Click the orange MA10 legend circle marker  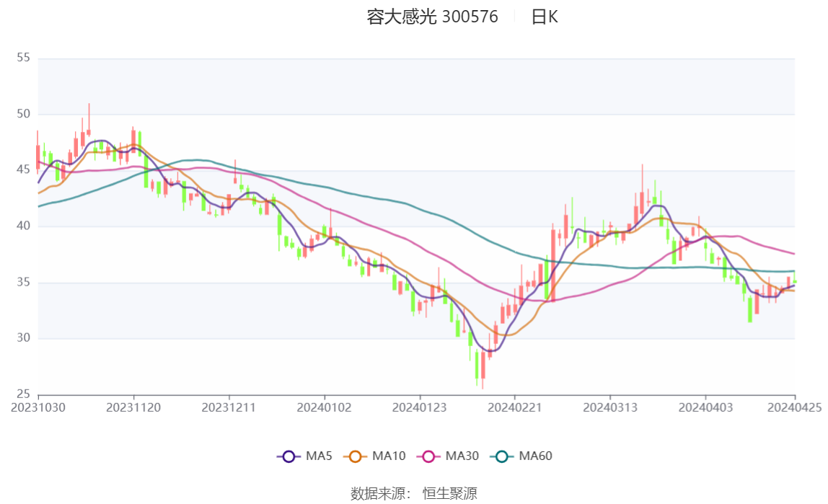(x=355, y=456)
